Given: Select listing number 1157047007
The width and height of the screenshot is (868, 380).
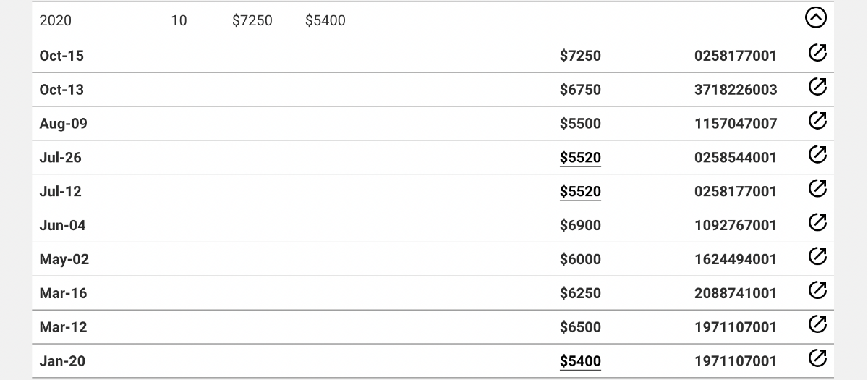Looking at the screenshot, I should (x=736, y=124).
